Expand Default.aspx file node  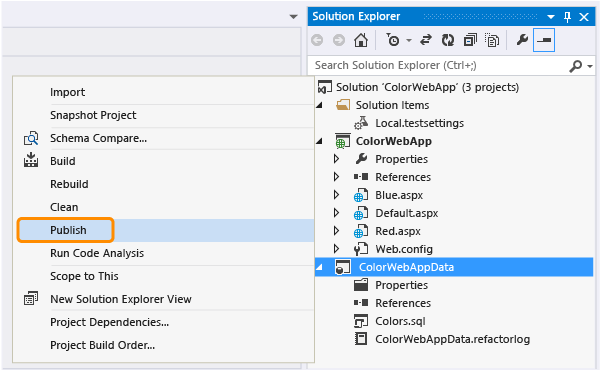(337, 213)
